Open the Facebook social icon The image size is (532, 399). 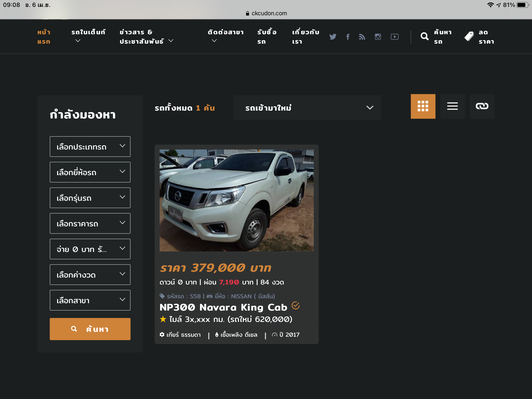(348, 37)
